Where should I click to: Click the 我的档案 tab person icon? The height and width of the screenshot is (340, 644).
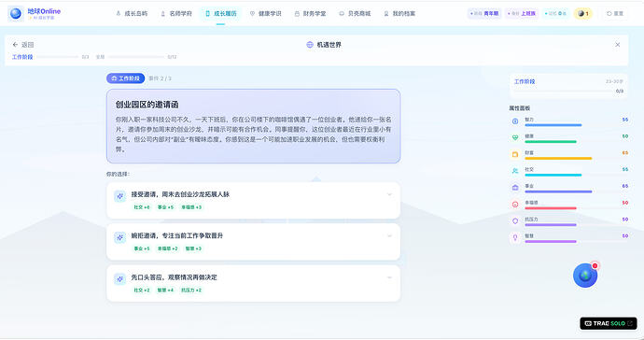pyautogui.click(x=386, y=14)
